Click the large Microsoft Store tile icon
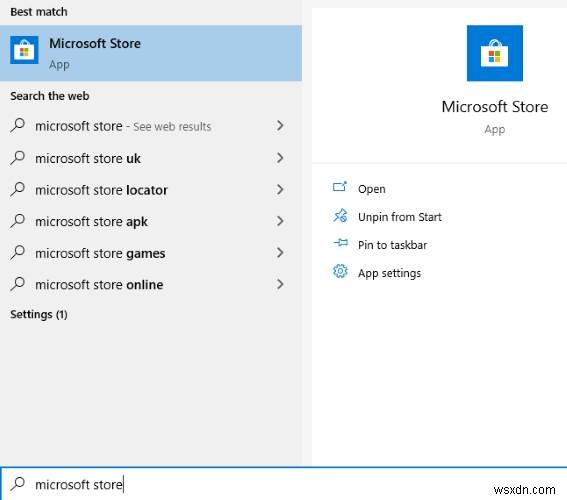Image resolution: width=567 pixels, height=500 pixels. 494,53
